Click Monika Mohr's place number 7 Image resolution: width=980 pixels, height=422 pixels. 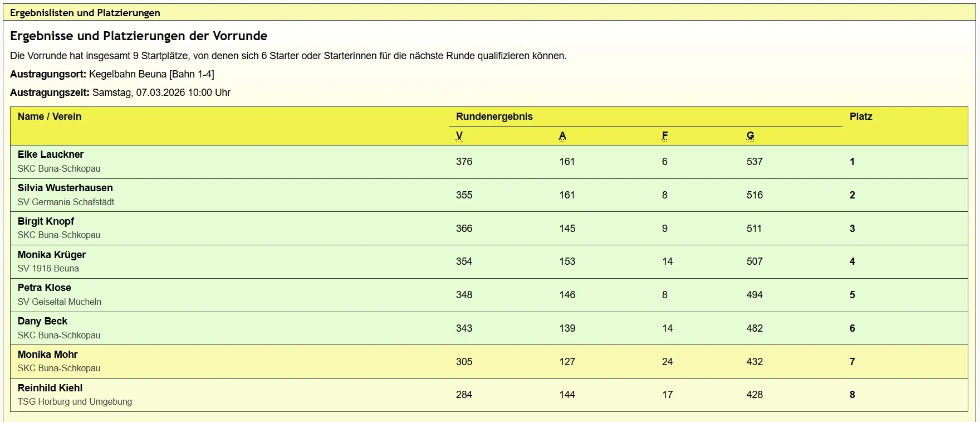coord(852,362)
